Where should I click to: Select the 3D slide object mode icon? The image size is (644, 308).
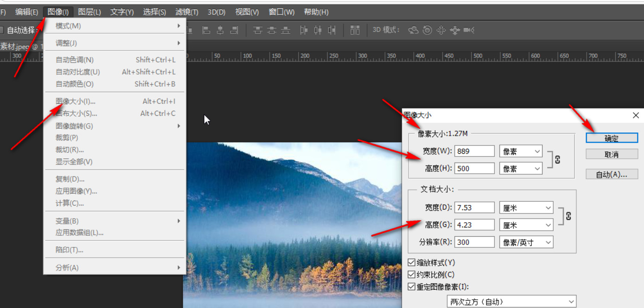(x=455, y=30)
